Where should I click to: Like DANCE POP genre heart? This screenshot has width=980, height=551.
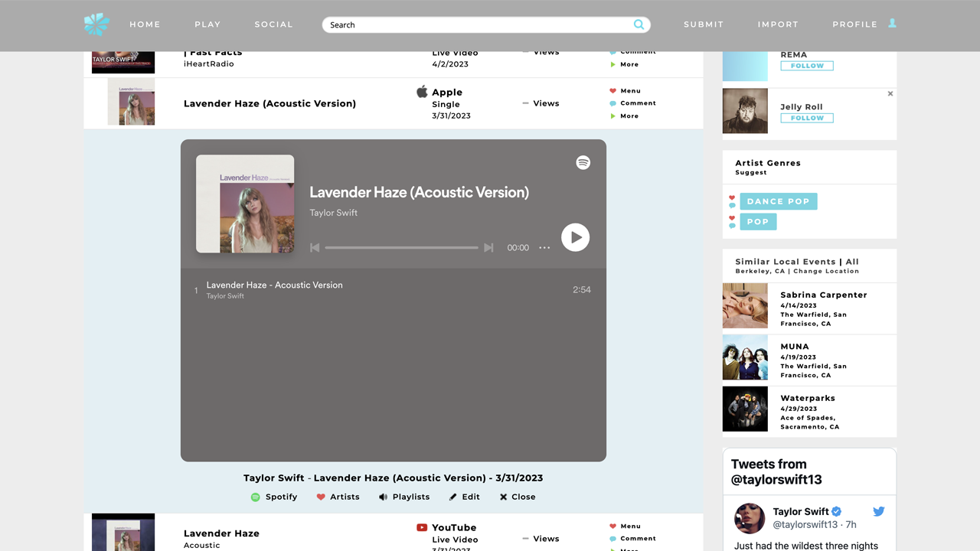732,198
